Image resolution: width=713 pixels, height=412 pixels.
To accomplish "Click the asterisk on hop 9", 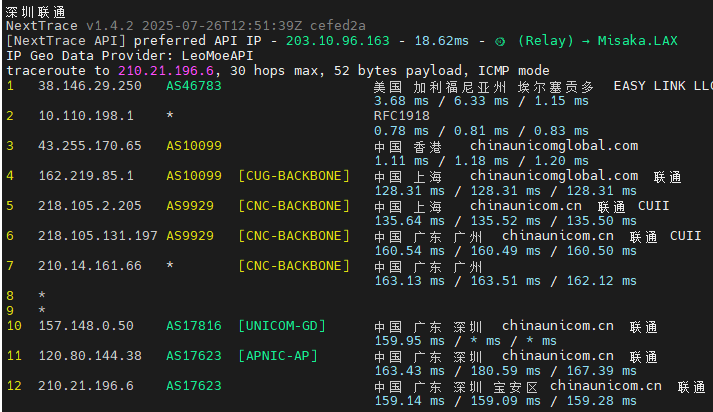I will point(42,311).
